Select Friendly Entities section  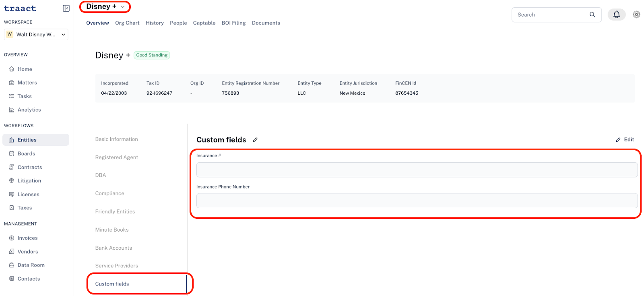[x=115, y=211]
